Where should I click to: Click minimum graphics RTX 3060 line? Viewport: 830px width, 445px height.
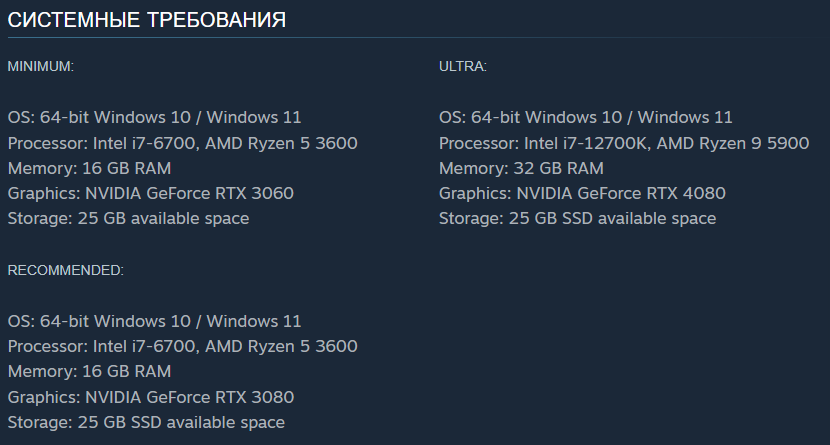(151, 193)
